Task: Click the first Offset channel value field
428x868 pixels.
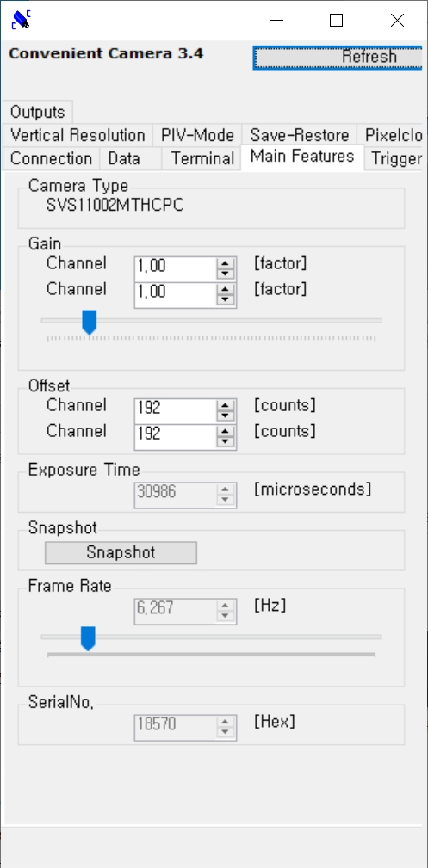Action: 175,410
